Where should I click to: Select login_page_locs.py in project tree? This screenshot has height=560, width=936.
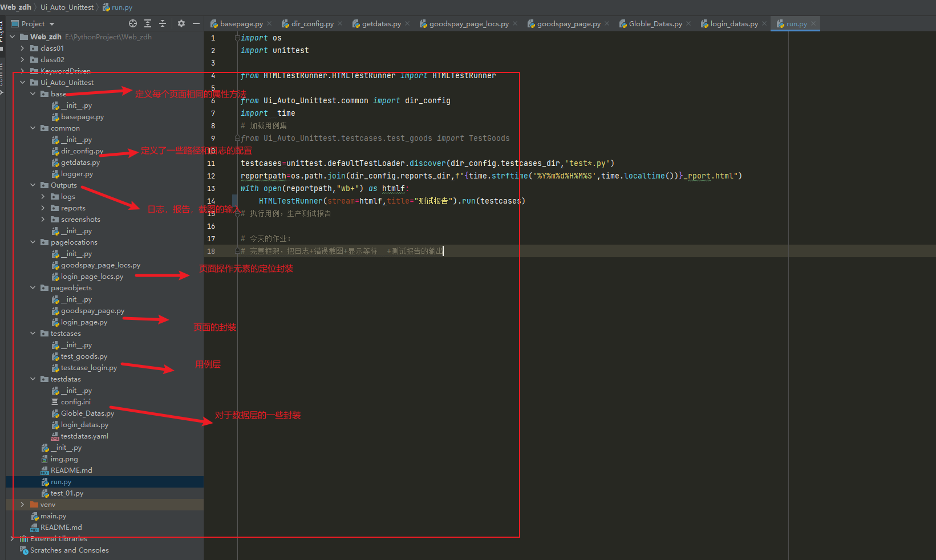[x=92, y=277]
